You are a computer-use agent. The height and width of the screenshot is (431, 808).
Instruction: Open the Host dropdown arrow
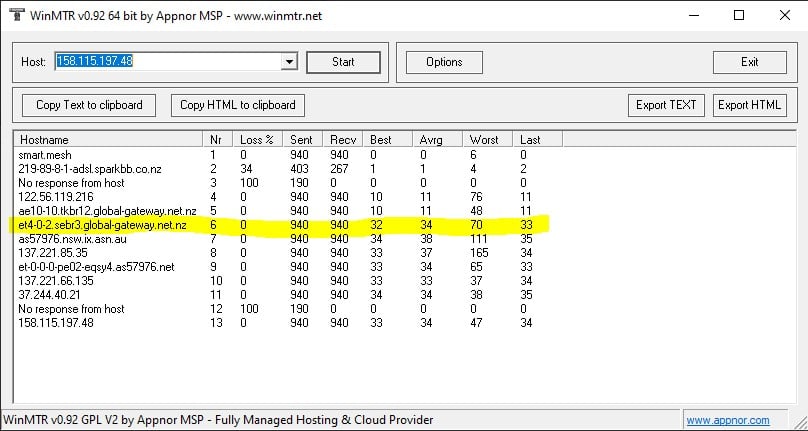289,62
